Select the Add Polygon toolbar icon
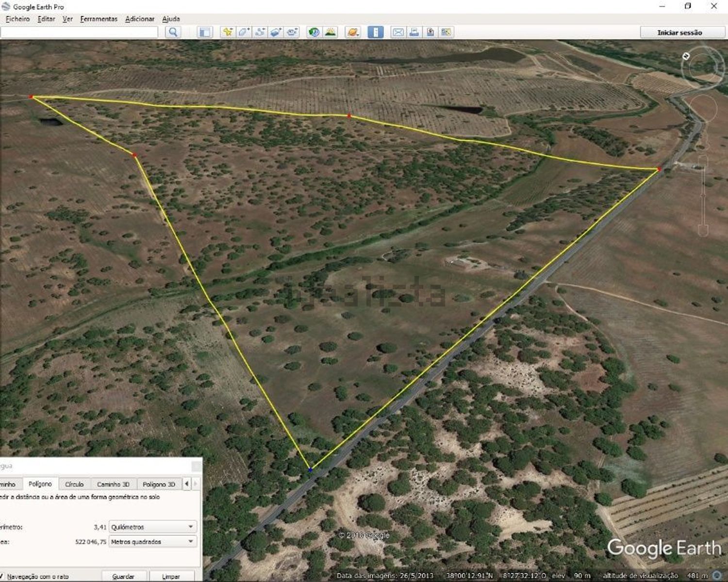The image size is (728, 582). [244, 32]
